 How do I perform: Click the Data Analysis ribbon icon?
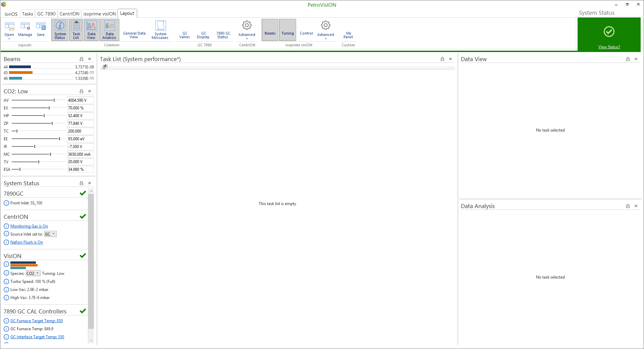pyautogui.click(x=109, y=30)
